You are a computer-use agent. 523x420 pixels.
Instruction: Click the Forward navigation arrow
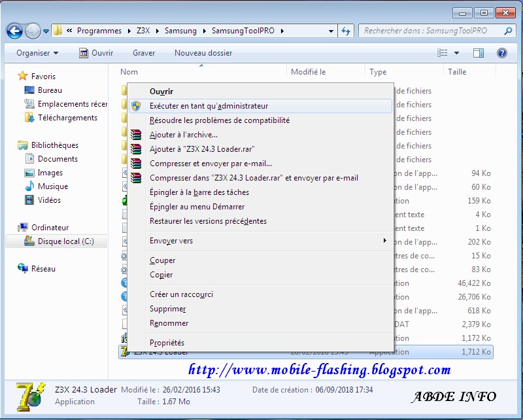(32, 31)
